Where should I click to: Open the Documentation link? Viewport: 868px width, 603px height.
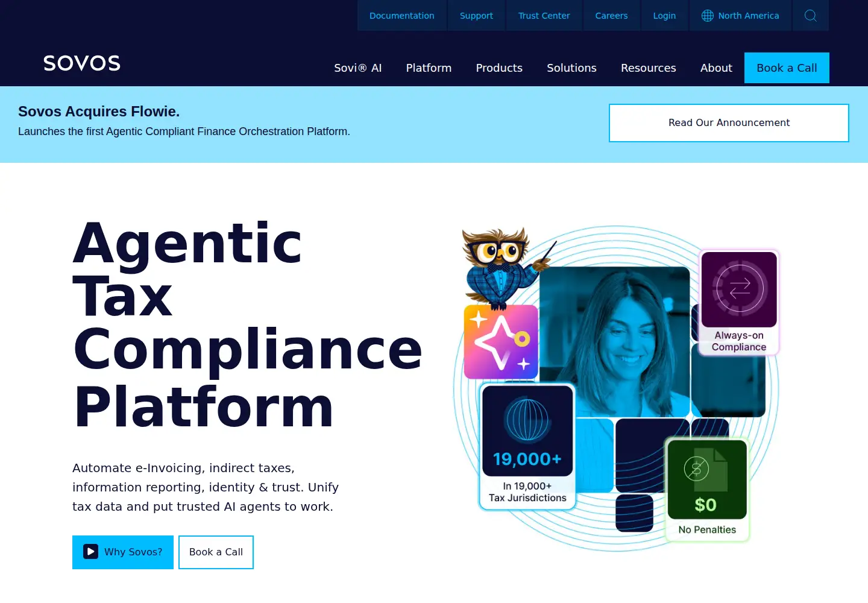pyautogui.click(x=402, y=16)
